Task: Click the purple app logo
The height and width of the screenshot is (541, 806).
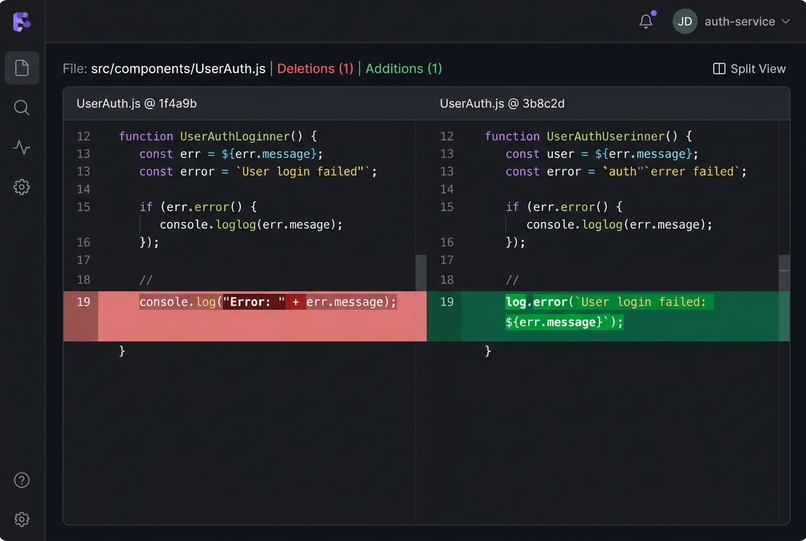Action: [22, 22]
